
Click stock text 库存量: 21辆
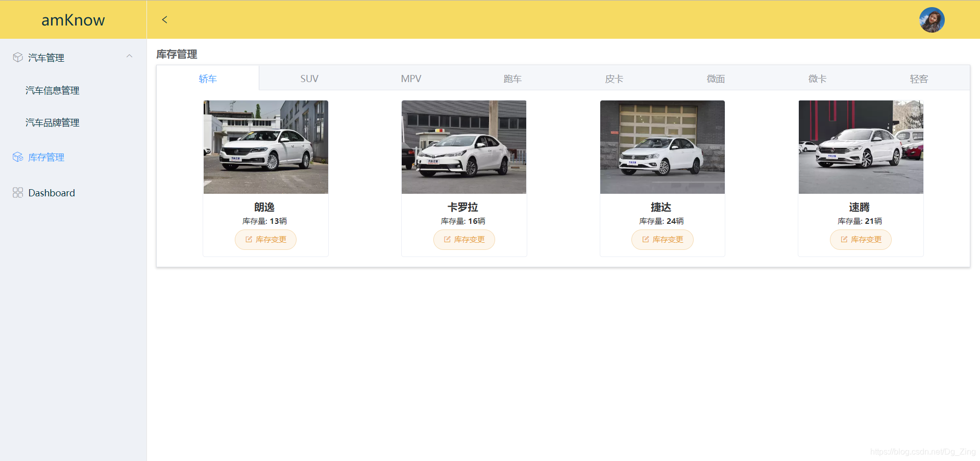point(860,221)
